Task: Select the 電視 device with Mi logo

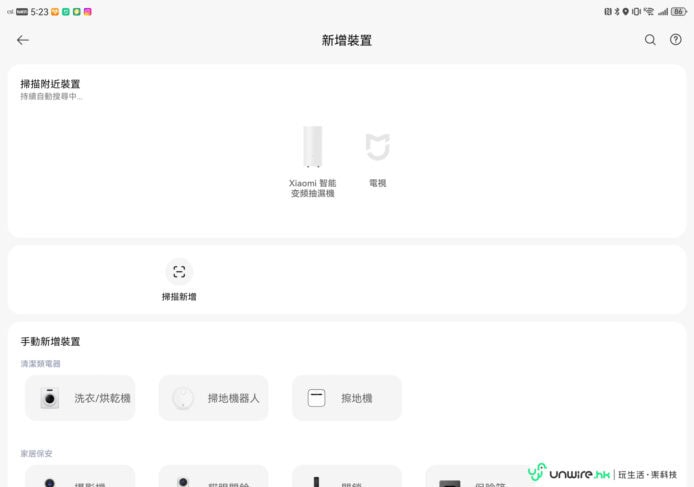Action: click(x=377, y=159)
